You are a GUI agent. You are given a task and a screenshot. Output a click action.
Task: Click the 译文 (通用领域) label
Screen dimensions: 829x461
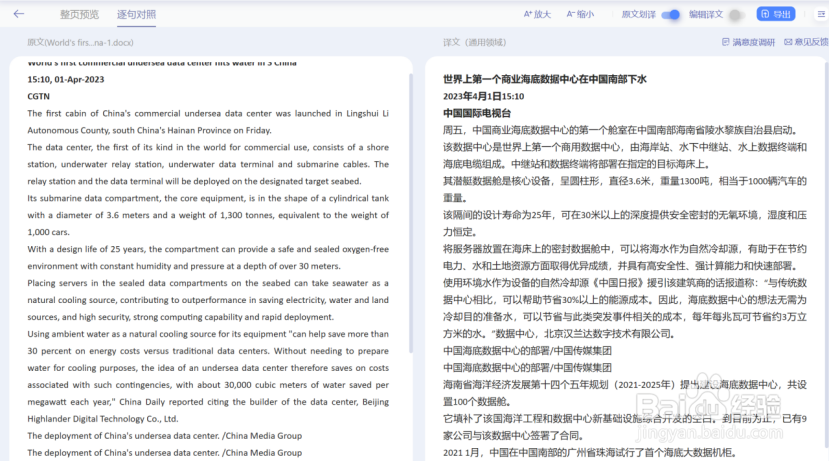point(474,42)
